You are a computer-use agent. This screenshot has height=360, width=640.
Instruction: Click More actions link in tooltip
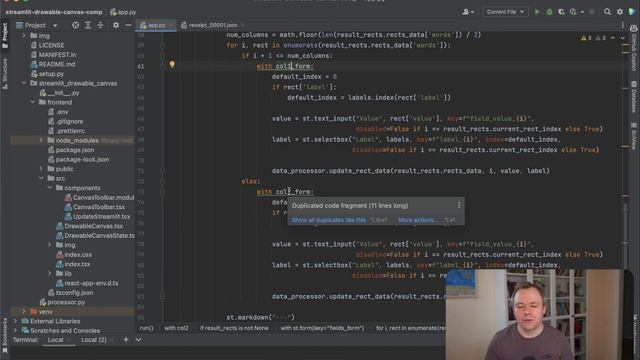pos(418,220)
